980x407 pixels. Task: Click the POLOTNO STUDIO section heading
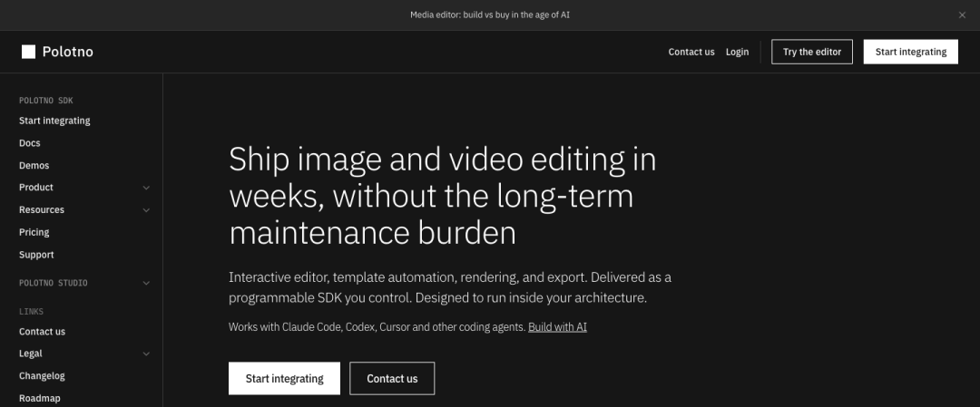(x=54, y=283)
